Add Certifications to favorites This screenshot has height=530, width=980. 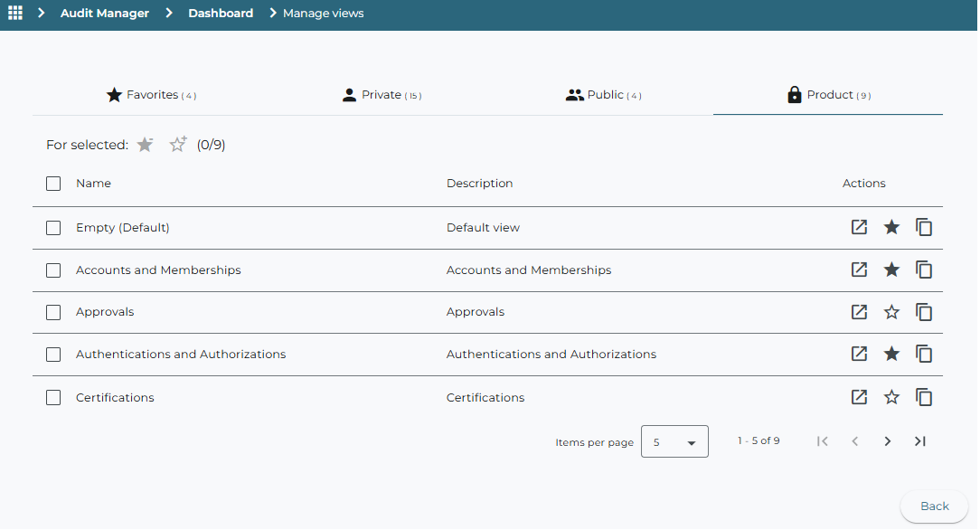tap(892, 397)
